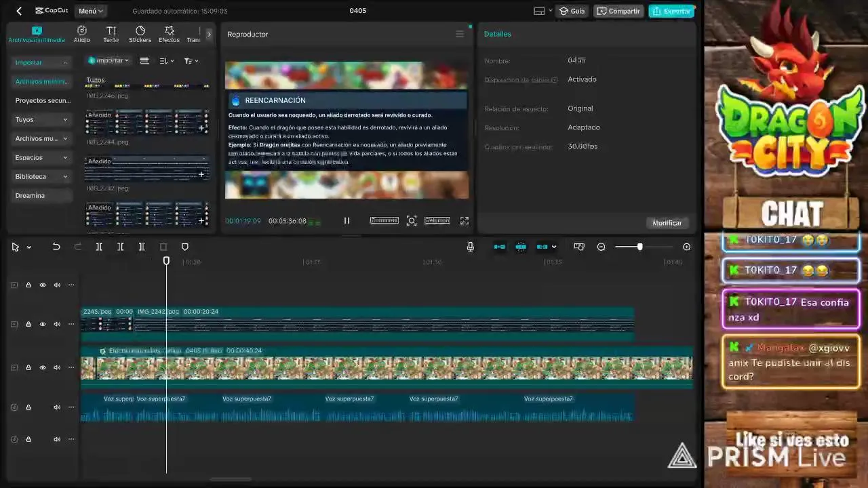Click the delete clip icon in toolbar

click(x=163, y=247)
